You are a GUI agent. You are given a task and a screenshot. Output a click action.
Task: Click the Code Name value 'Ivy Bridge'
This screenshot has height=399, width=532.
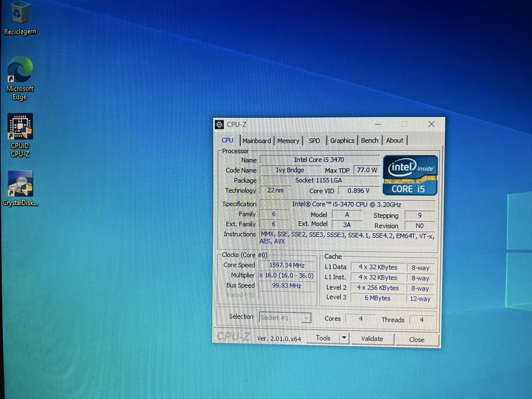[290, 170]
